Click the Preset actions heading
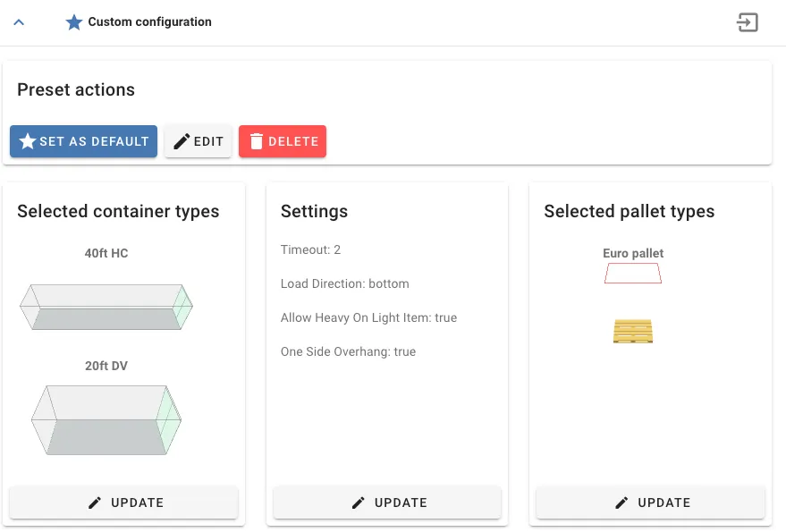Viewport: 786px width, 532px height. point(75,89)
